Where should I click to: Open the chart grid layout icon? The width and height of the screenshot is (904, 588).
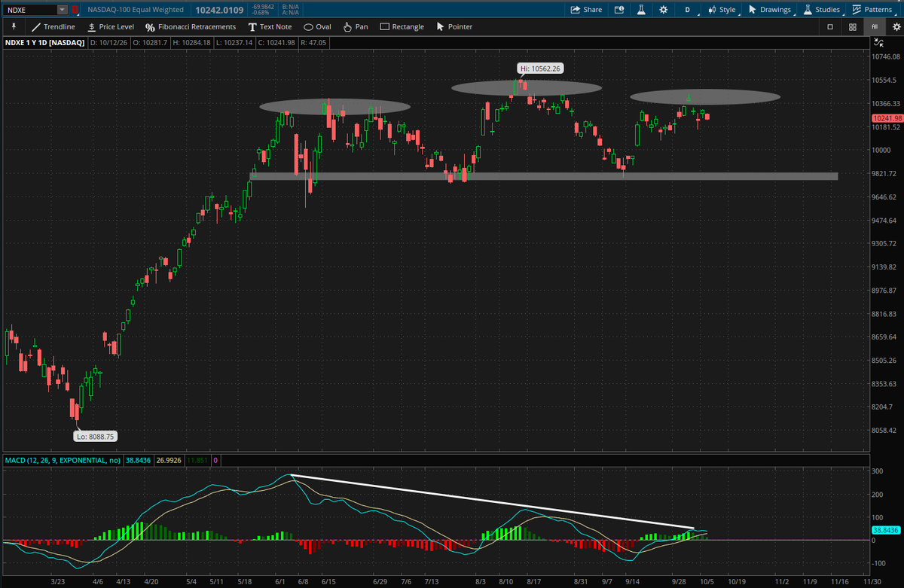click(852, 26)
